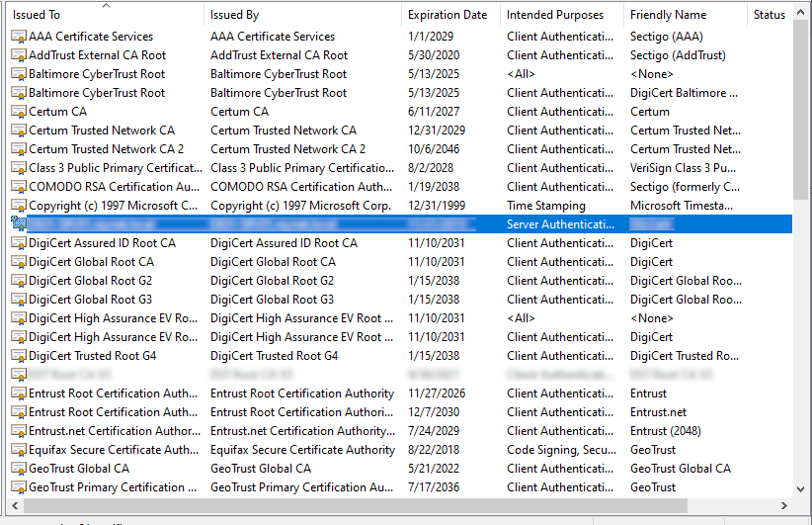Click the COMODO RSA Certification certificate icon
Image resolution: width=812 pixels, height=525 pixels.
coord(18,187)
